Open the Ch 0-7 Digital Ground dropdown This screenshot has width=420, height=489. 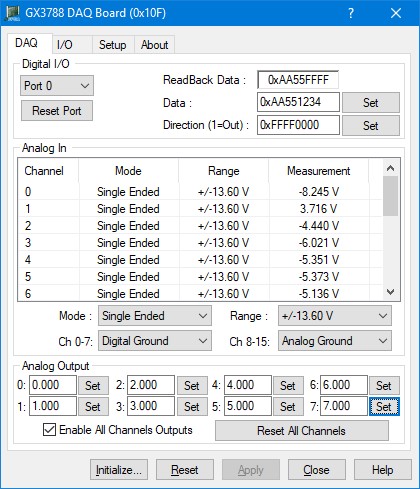point(155,341)
